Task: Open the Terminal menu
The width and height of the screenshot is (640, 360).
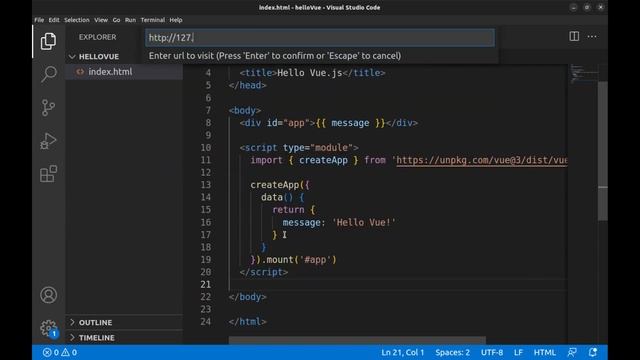Action: click(153, 20)
